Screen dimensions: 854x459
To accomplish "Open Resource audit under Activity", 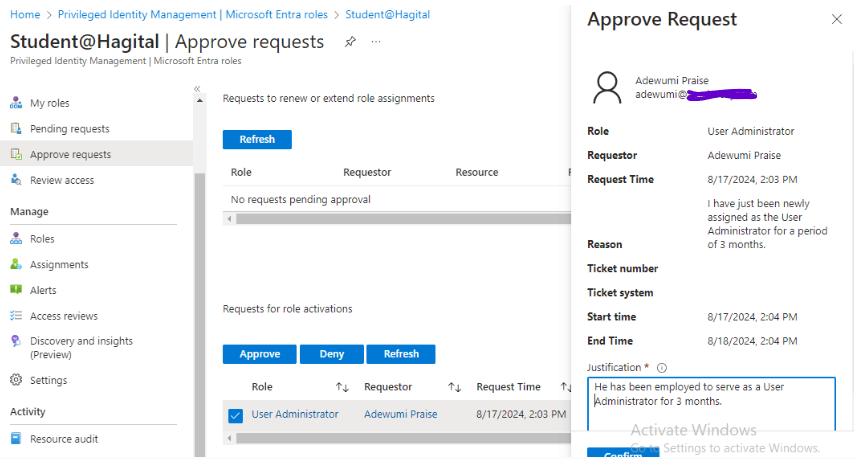I will [64, 439].
